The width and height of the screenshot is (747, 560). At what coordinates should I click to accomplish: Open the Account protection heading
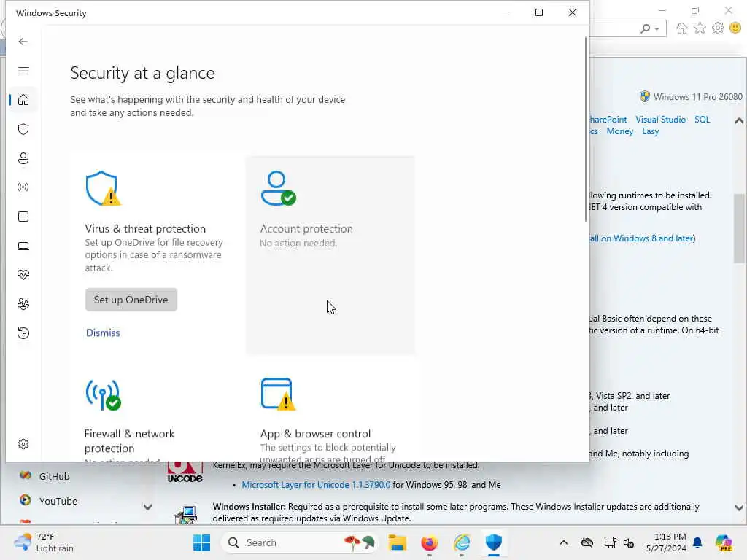306,228
